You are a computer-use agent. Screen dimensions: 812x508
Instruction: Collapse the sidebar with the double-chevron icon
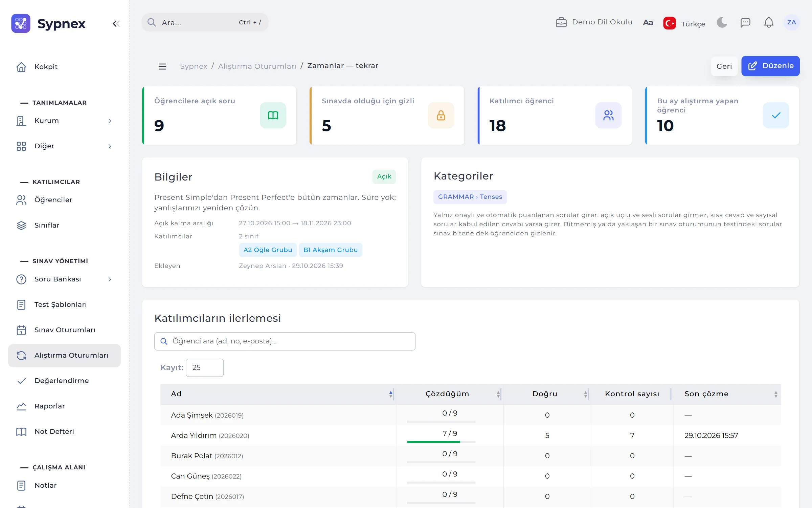click(x=116, y=23)
